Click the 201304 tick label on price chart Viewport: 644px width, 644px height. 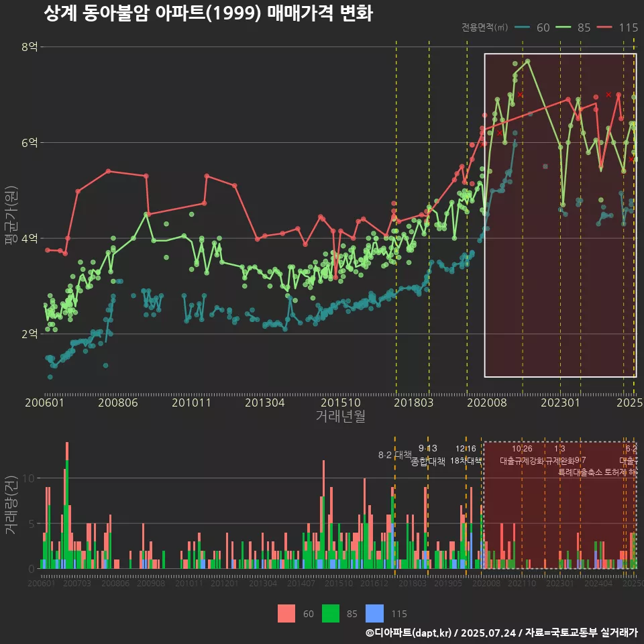point(265,402)
